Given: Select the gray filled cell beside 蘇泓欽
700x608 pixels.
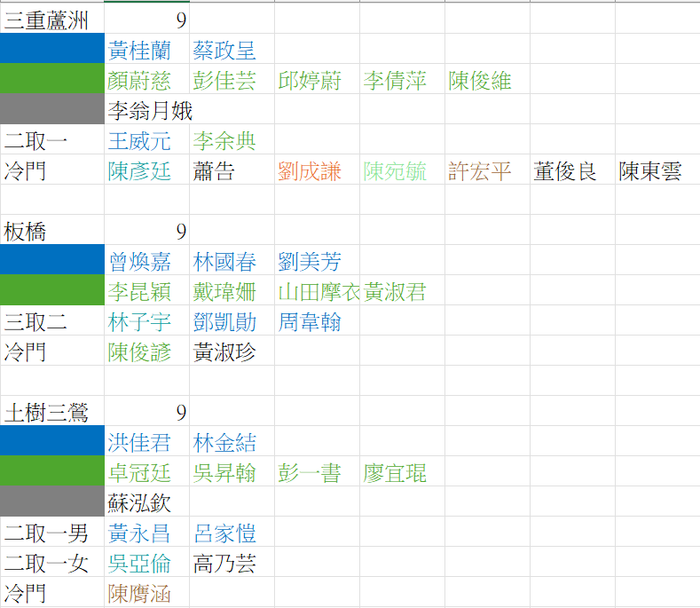Looking at the screenshot, I should (x=52, y=501).
